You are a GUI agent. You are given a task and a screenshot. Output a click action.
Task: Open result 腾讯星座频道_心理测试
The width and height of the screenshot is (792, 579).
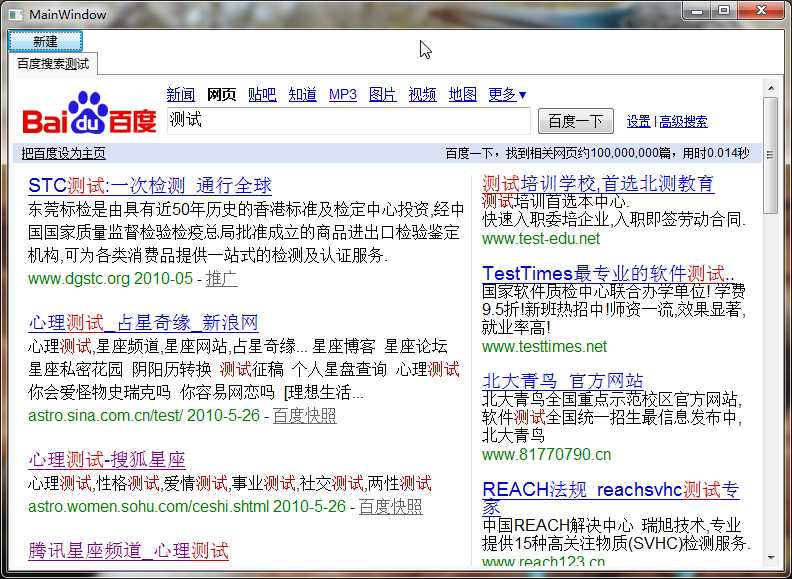[x=128, y=550]
